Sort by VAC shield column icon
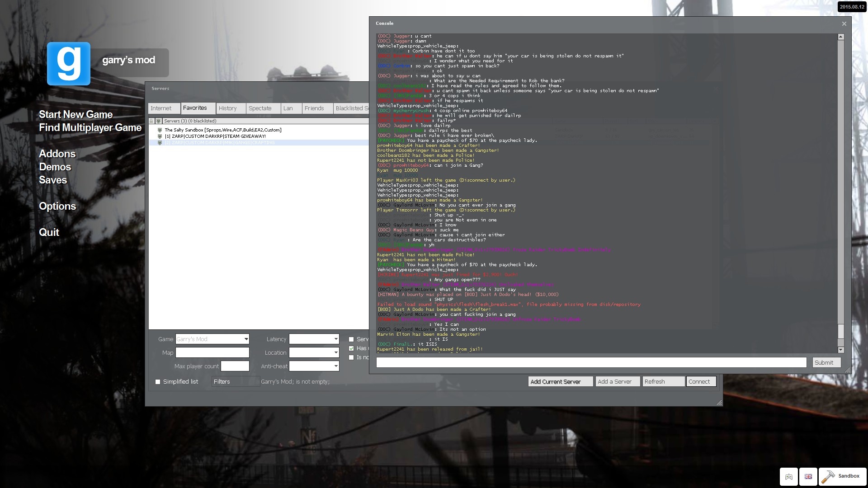 (158, 121)
